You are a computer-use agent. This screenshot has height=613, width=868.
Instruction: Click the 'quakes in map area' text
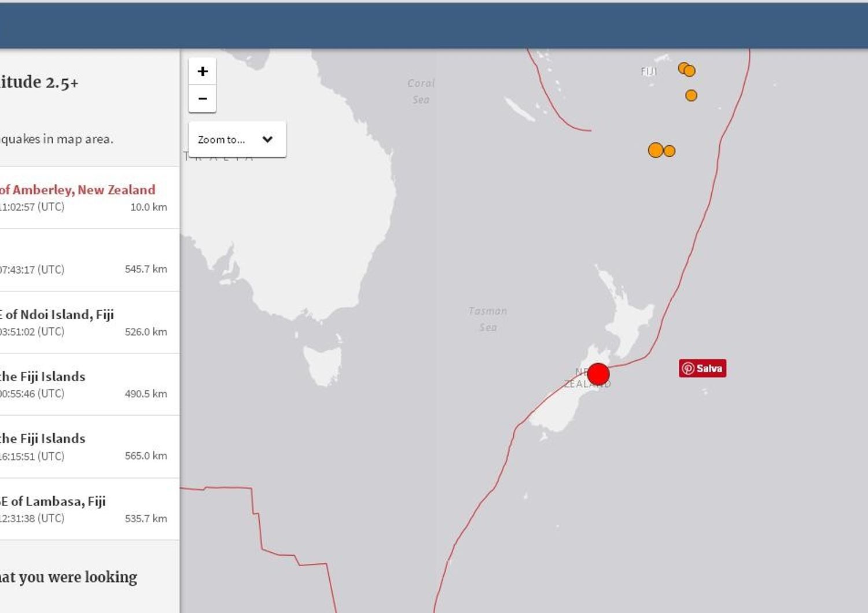(57, 139)
